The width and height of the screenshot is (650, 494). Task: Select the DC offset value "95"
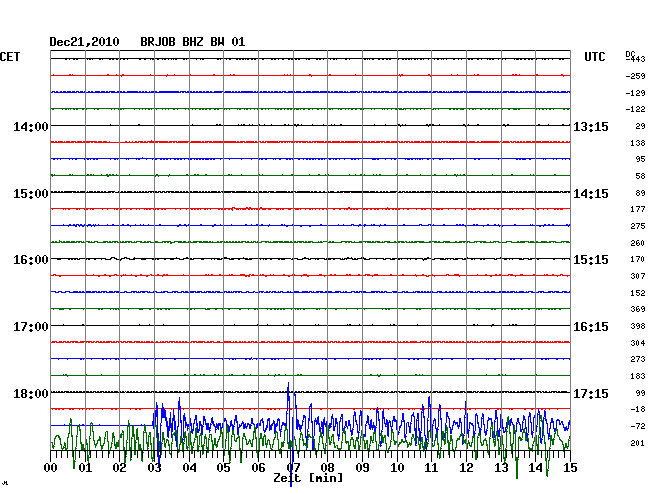tap(640, 159)
